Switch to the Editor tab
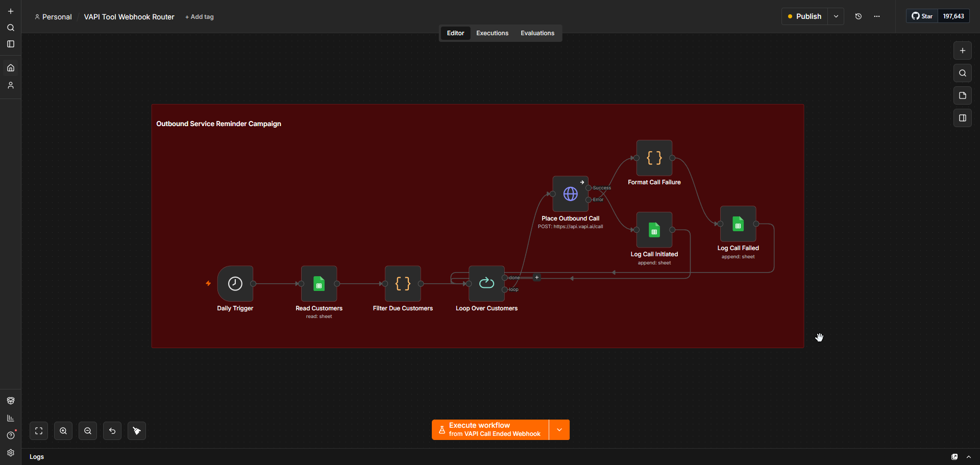 (x=455, y=33)
